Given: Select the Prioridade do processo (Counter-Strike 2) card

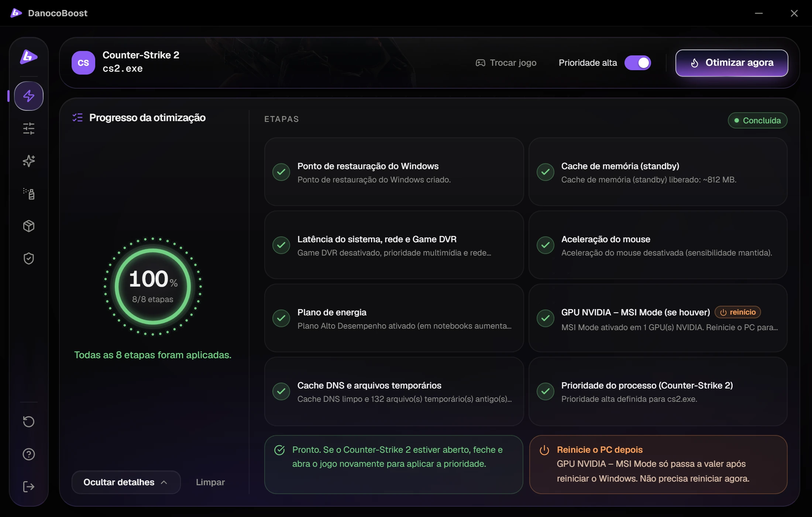Looking at the screenshot, I should click(x=658, y=391).
